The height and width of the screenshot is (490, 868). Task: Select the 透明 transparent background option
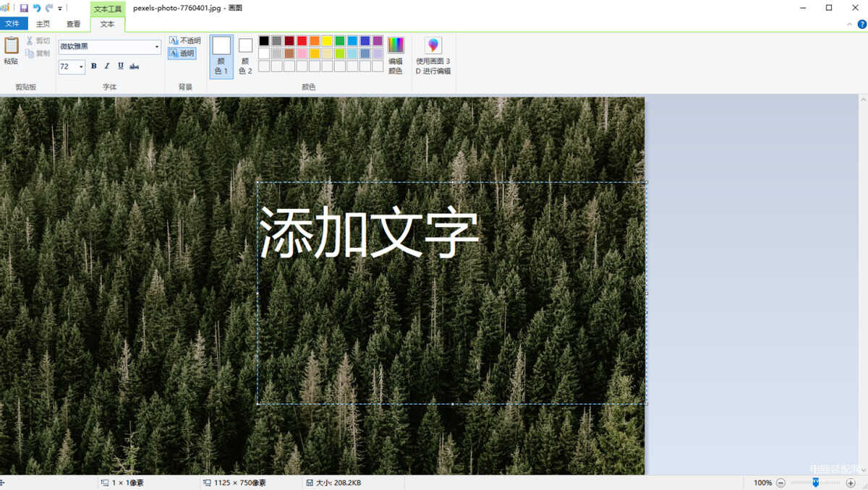pos(182,53)
